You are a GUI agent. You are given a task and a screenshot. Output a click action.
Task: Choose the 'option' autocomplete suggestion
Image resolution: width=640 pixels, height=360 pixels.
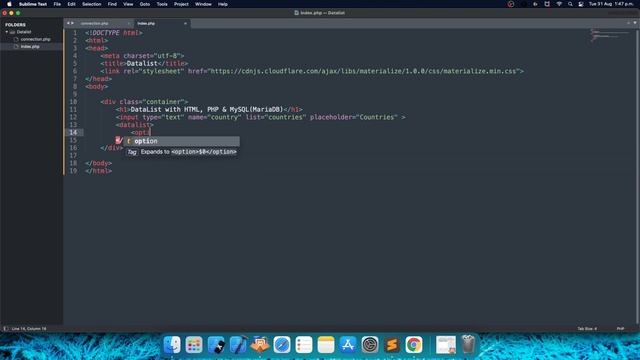(x=182, y=141)
